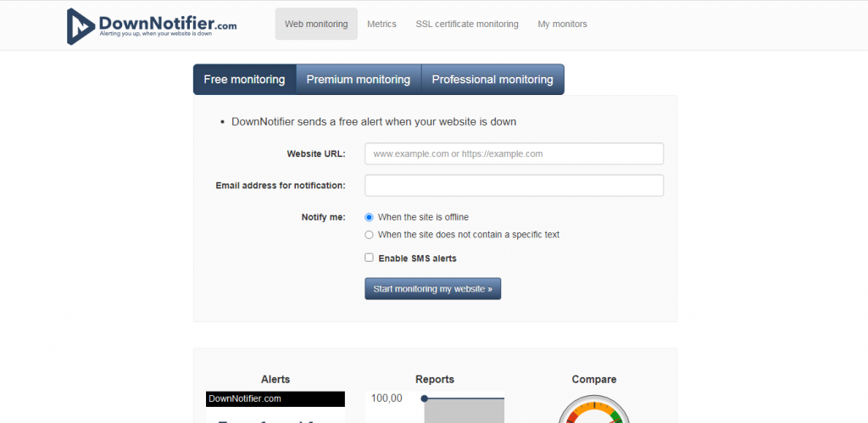Image resolution: width=868 pixels, height=423 pixels.
Task: Click the DownNotifier.com logo
Action: tap(152, 25)
